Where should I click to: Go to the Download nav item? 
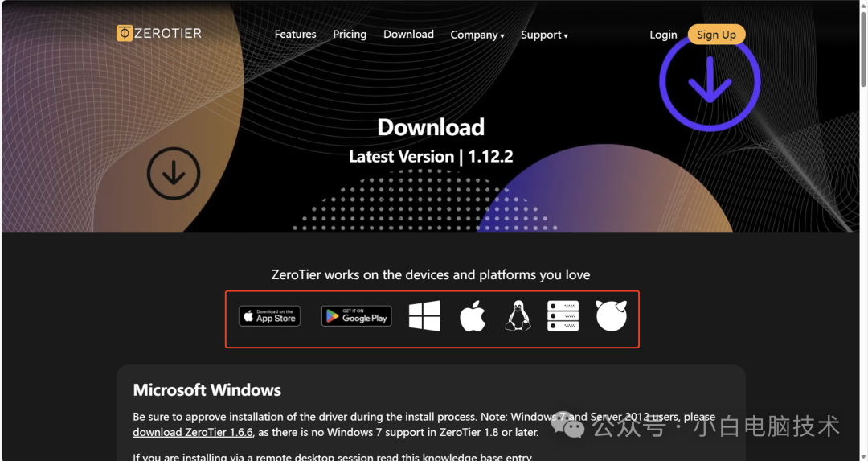pyautogui.click(x=408, y=35)
